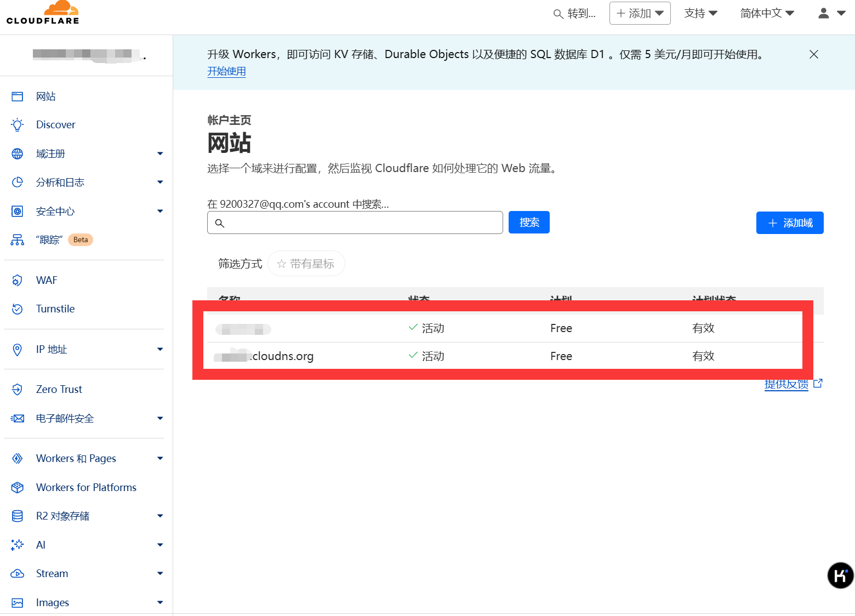The width and height of the screenshot is (855, 616).
Task: Expand the 域注册 submenu arrow
Action: [x=160, y=154]
